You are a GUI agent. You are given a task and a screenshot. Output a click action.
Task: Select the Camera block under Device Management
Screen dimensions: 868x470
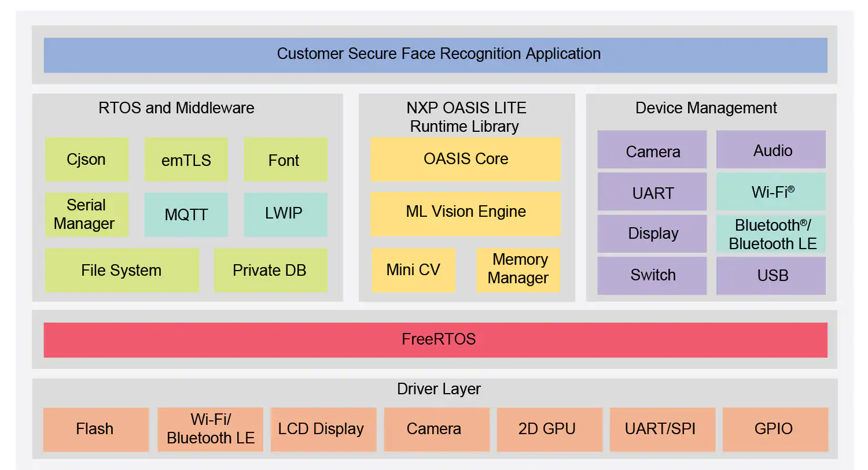click(652, 149)
